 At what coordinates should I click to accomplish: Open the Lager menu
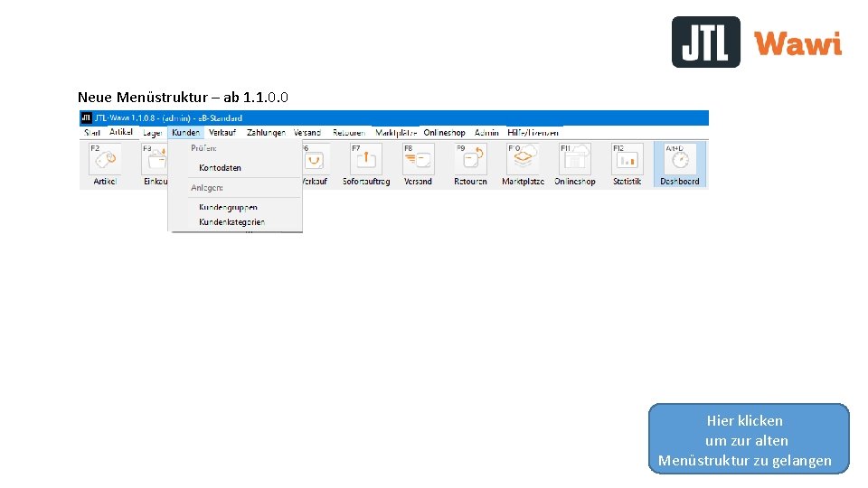[152, 133]
